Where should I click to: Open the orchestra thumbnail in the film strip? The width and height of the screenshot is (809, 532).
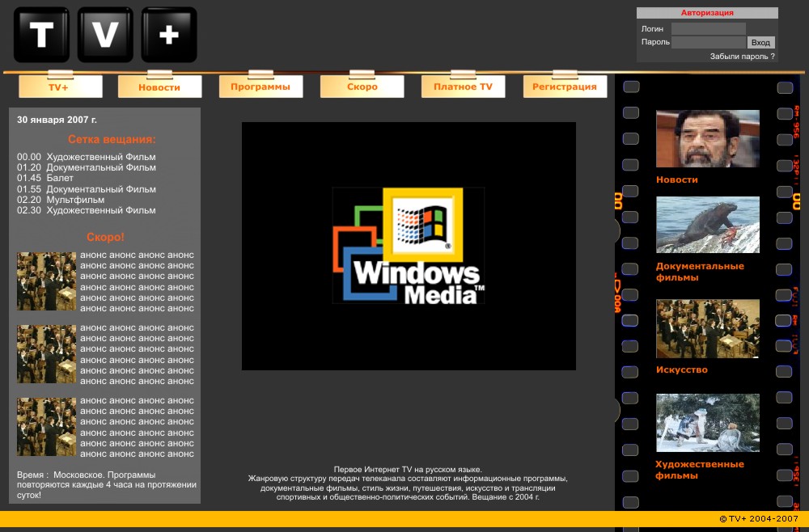tap(707, 328)
